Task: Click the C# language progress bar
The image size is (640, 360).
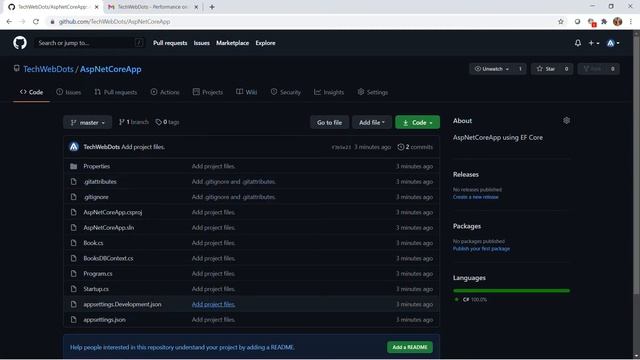Action: click(x=511, y=291)
